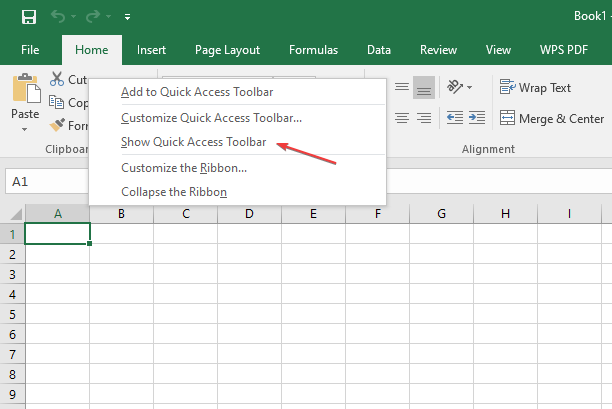This screenshot has height=409, width=612.
Task: Click the Name Box showing A1
Action: (x=47, y=181)
